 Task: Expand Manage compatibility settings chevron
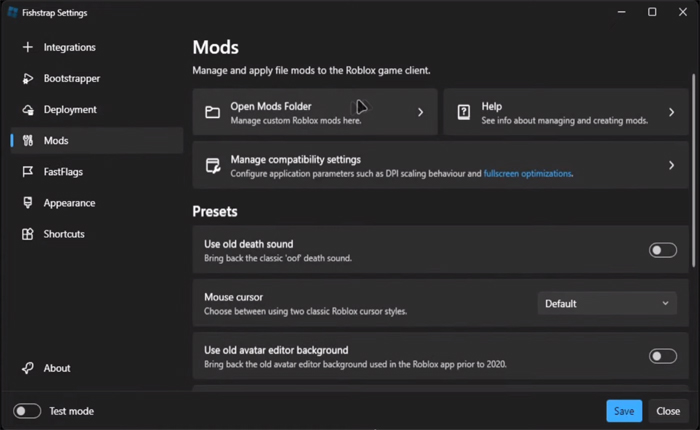[x=671, y=166]
